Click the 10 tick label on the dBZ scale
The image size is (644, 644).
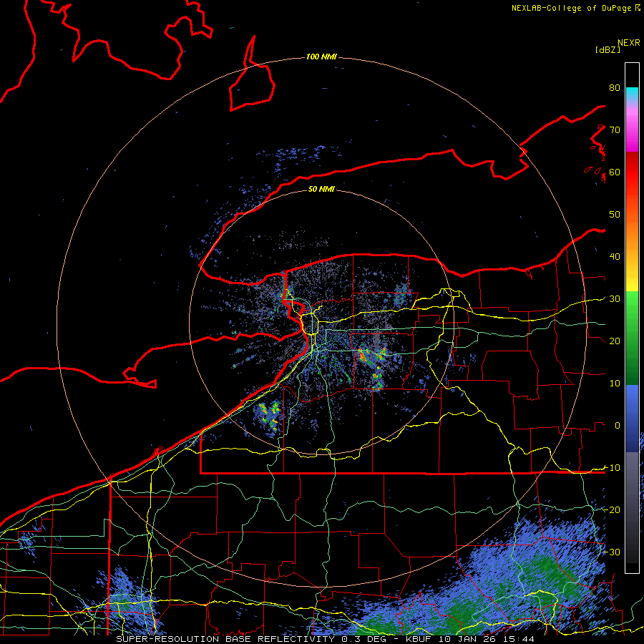pyautogui.click(x=615, y=384)
